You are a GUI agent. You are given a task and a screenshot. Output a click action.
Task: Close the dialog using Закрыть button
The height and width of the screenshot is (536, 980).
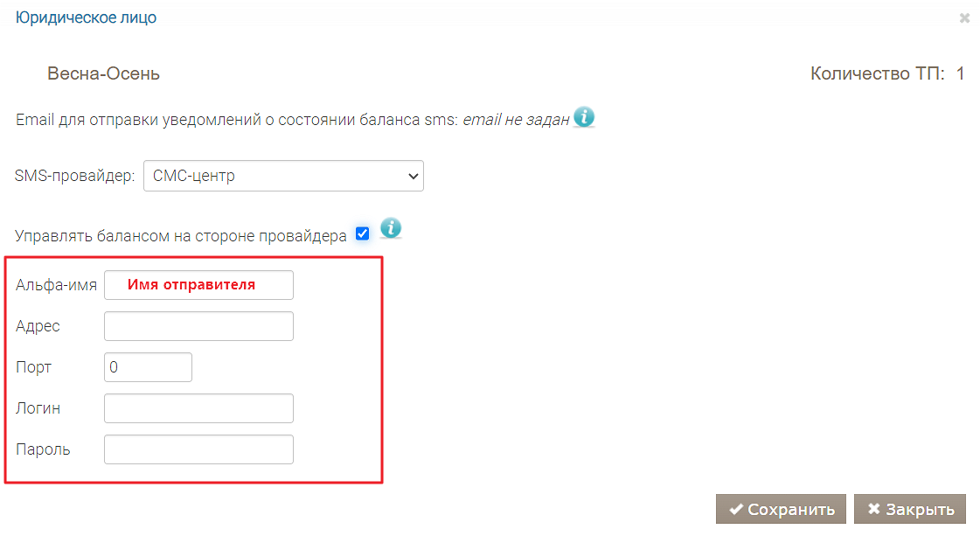(x=910, y=509)
